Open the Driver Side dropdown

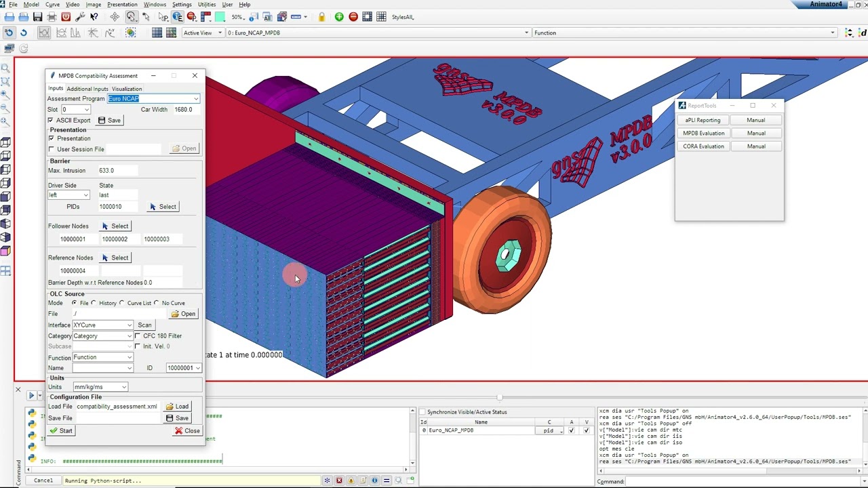coord(85,195)
